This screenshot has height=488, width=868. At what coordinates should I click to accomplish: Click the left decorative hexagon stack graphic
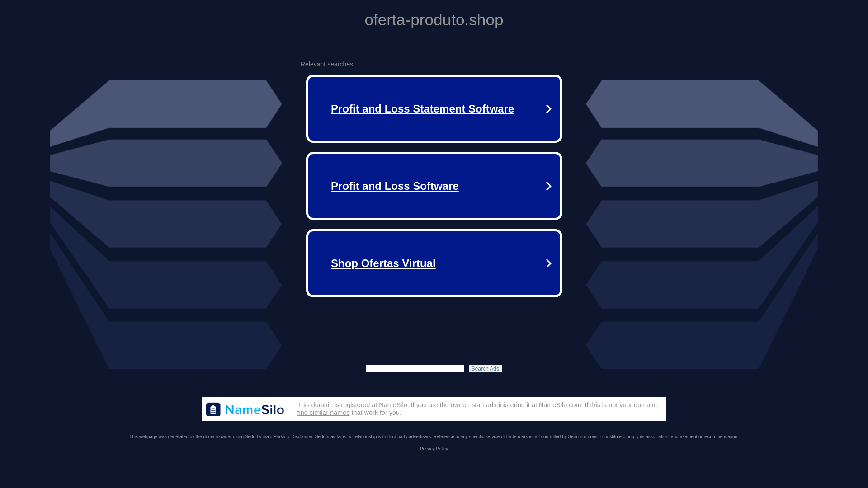point(166,225)
